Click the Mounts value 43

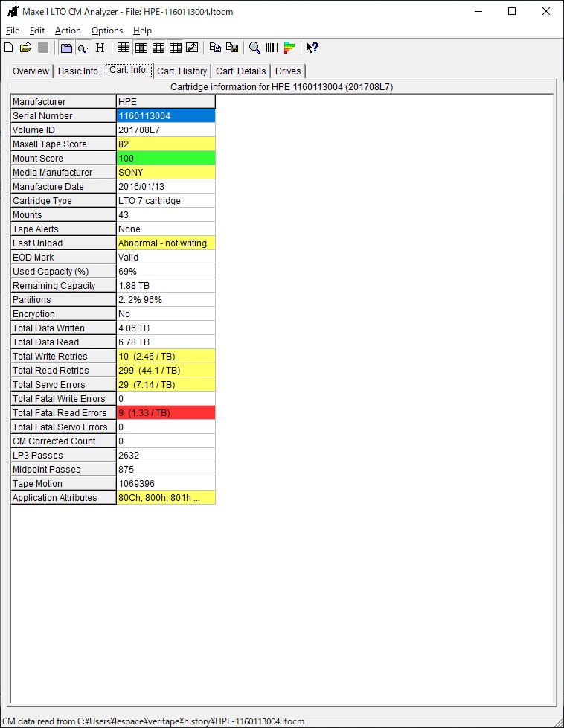166,215
